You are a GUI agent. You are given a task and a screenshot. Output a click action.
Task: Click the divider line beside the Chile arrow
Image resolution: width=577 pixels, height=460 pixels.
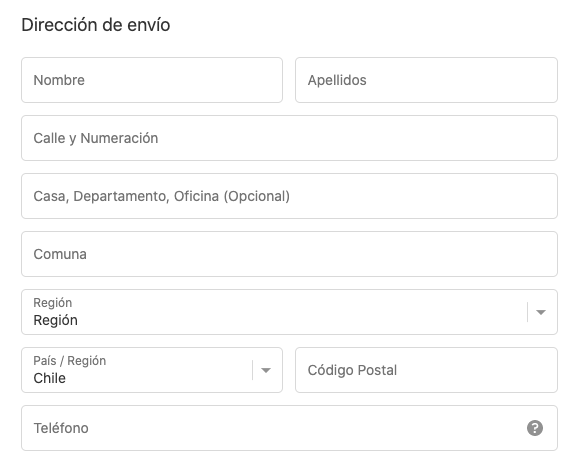[x=252, y=370]
